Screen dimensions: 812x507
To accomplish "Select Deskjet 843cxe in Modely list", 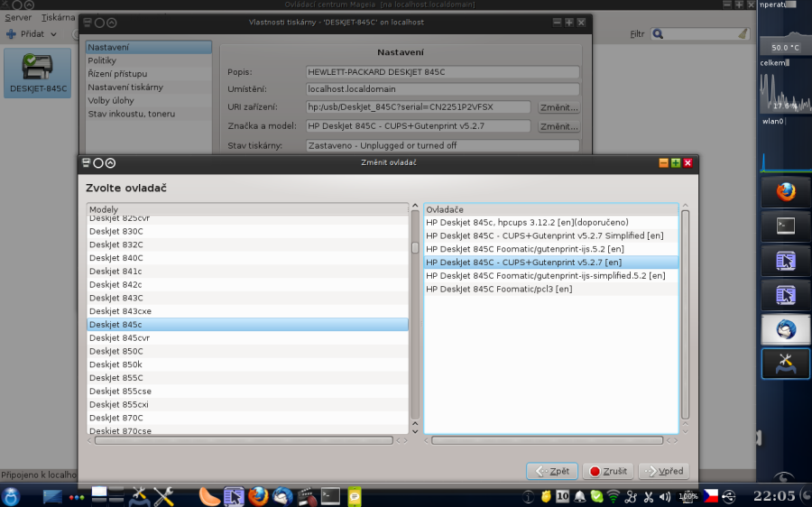I will pyautogui.click(x=247, y=311).
